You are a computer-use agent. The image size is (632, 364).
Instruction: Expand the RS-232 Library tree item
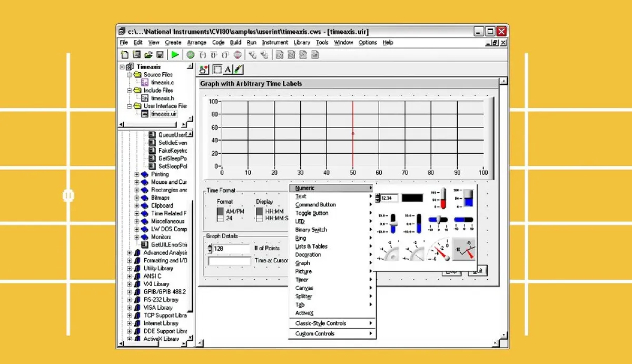130,299
